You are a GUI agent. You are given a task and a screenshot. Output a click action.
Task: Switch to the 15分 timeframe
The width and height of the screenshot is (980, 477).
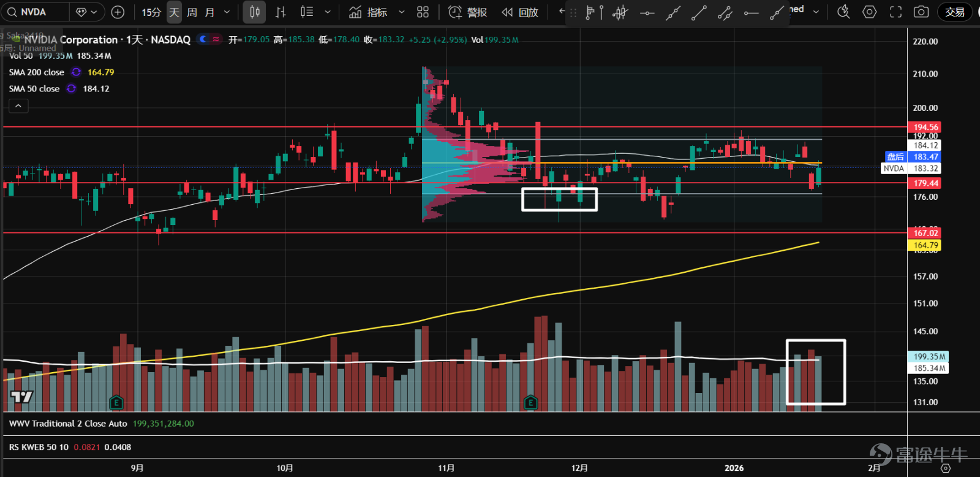click(x=151, y=12)
